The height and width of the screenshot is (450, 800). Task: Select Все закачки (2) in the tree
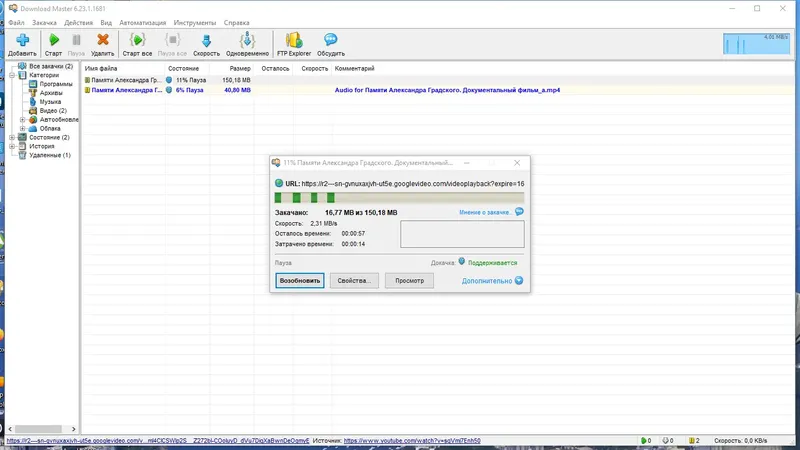coord(51,66)
